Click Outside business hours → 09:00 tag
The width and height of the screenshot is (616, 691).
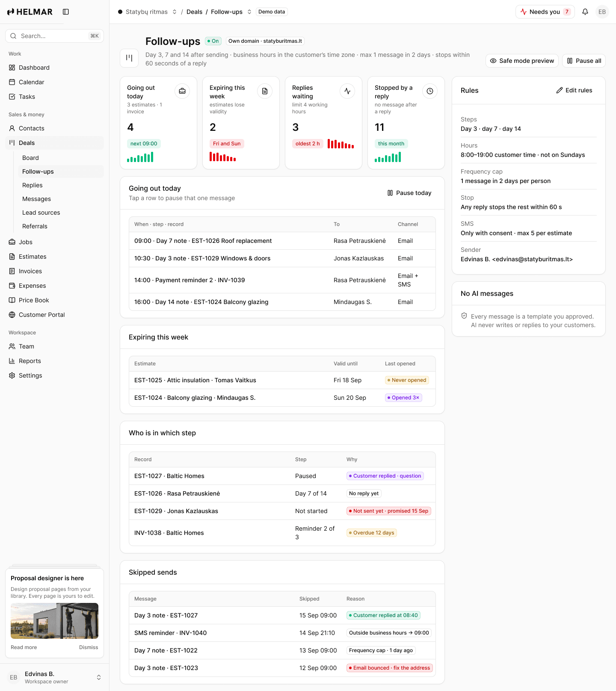pos(389,633)
